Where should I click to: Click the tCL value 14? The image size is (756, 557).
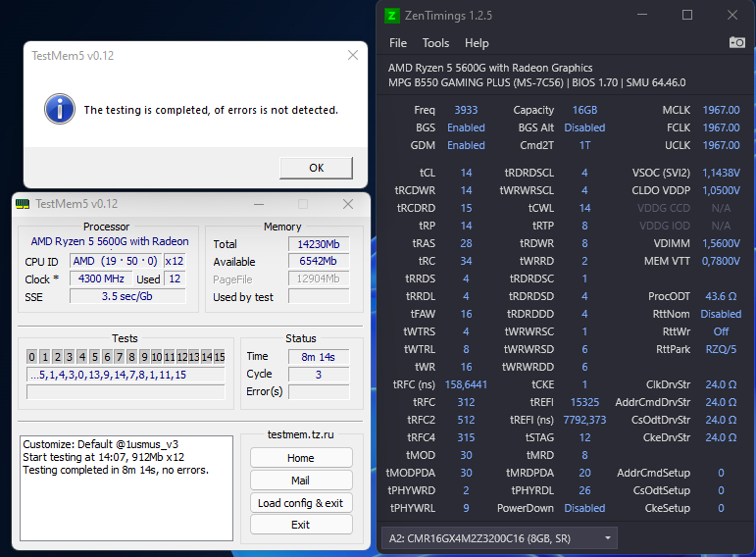[x=466, y=173]
